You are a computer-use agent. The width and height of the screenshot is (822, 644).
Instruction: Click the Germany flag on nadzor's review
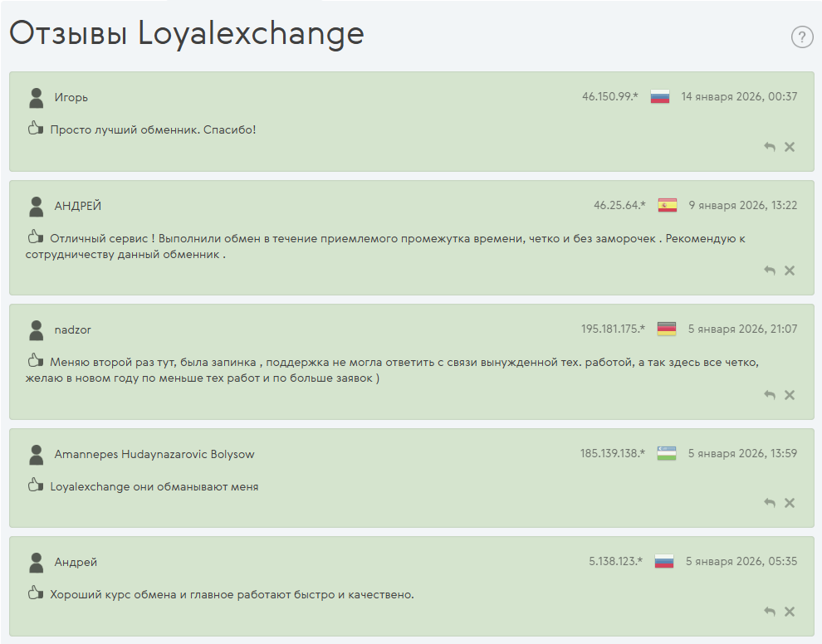(x=667, y=329)
